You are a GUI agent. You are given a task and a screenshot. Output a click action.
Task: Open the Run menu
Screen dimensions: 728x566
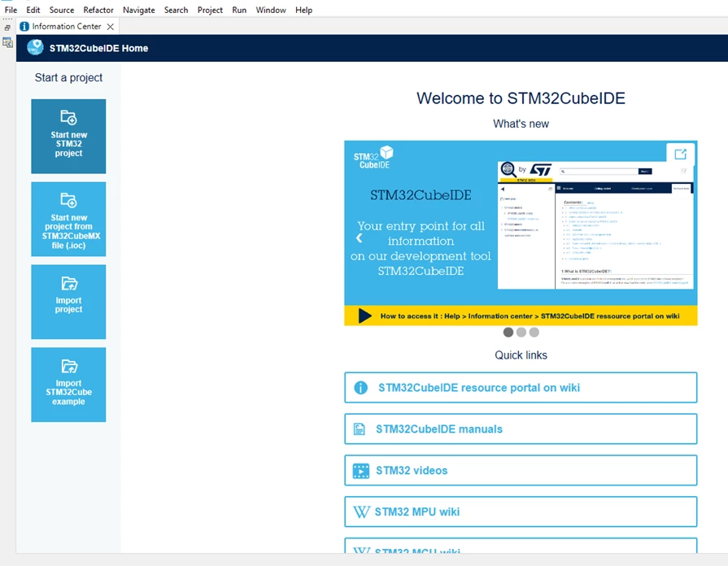(239, 10)
